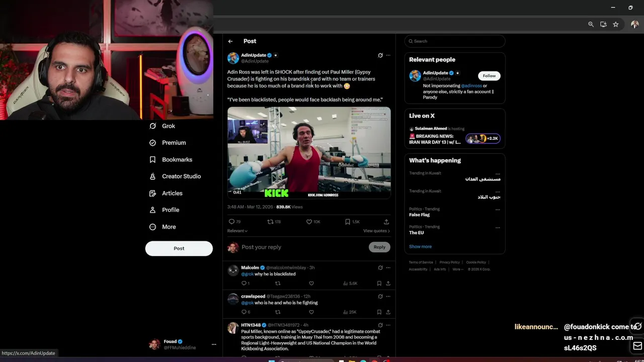Play the Kick boxing video thumbnail
Image resolution: width=644 pixels, height=362 pixels.
point(309,153)
